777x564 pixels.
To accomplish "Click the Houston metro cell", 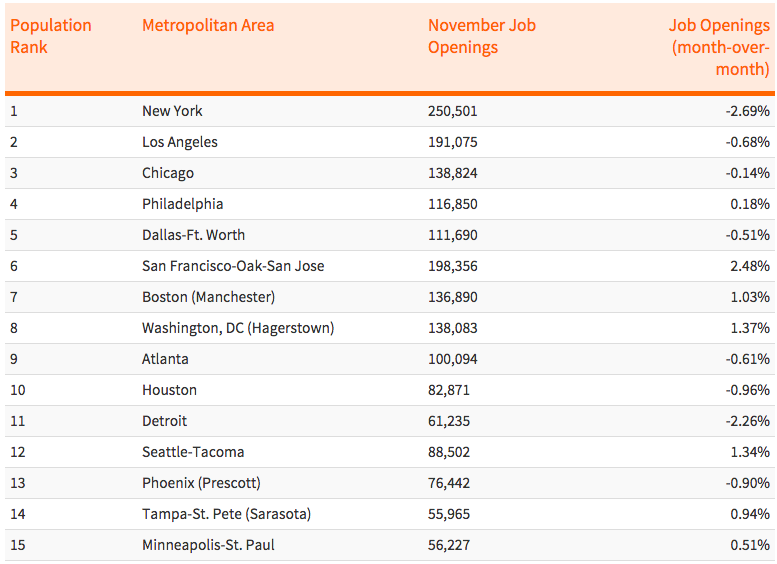I will pos(169,390).
